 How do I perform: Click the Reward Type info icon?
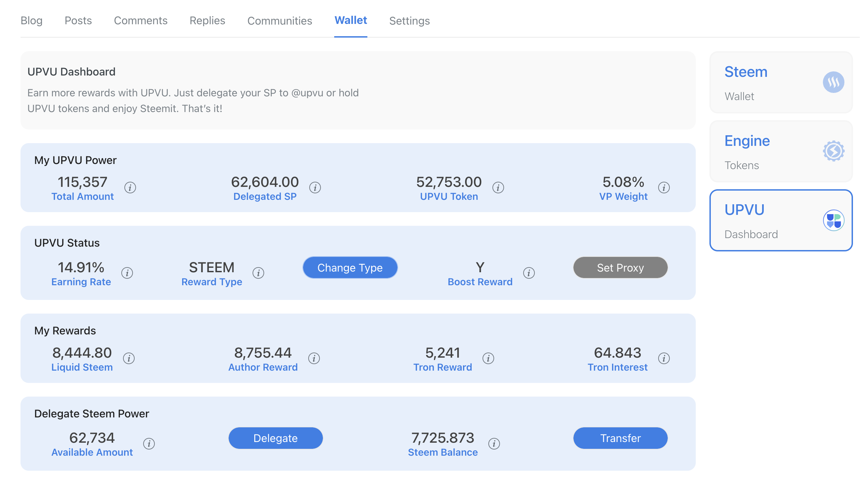click(x=258, y=273)
